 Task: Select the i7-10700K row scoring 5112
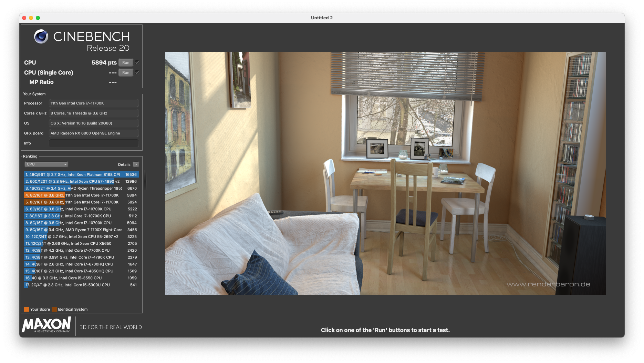[81, 216]
